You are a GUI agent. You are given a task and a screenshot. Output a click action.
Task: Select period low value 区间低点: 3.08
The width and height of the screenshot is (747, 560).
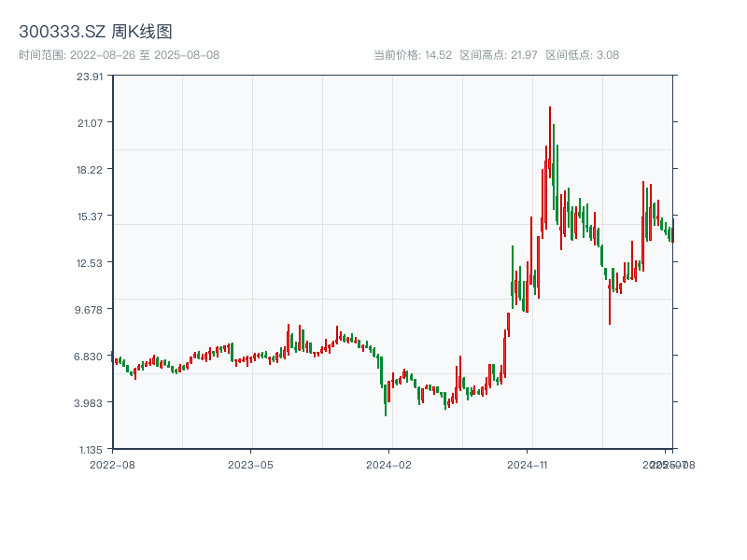click(x=582, y=55)
